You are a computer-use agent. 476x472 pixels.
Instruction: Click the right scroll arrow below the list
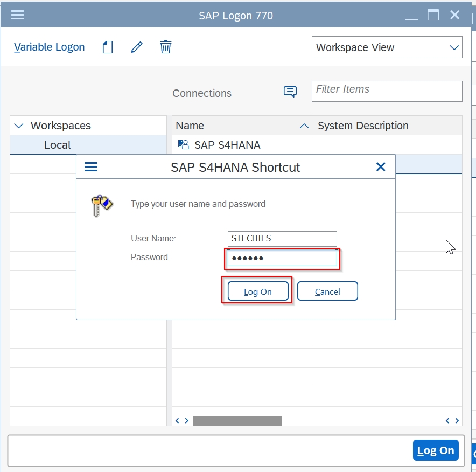(x=186, y=420)
